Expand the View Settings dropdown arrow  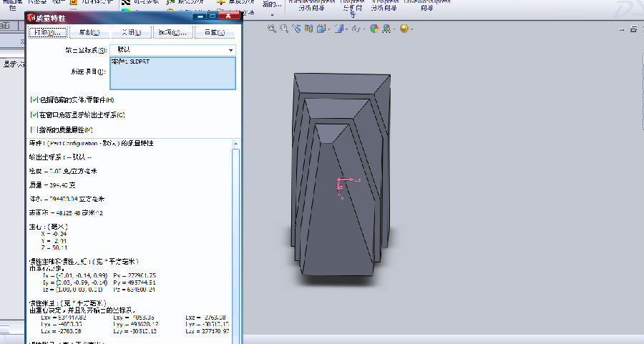[x=411, y=29]
